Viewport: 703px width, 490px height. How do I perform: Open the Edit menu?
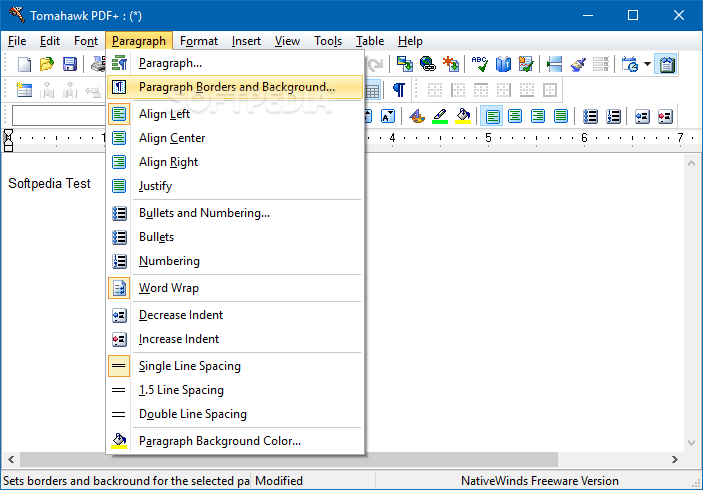click(50, 41)
